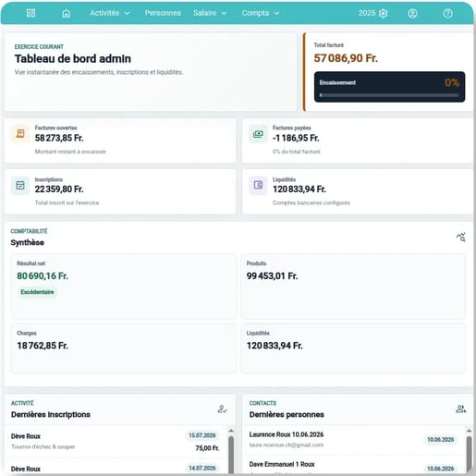Click the Synthèse chart analysis icon
Image resolution: width=476 pixels, height=476 pixels.
(x=461, y=237)
